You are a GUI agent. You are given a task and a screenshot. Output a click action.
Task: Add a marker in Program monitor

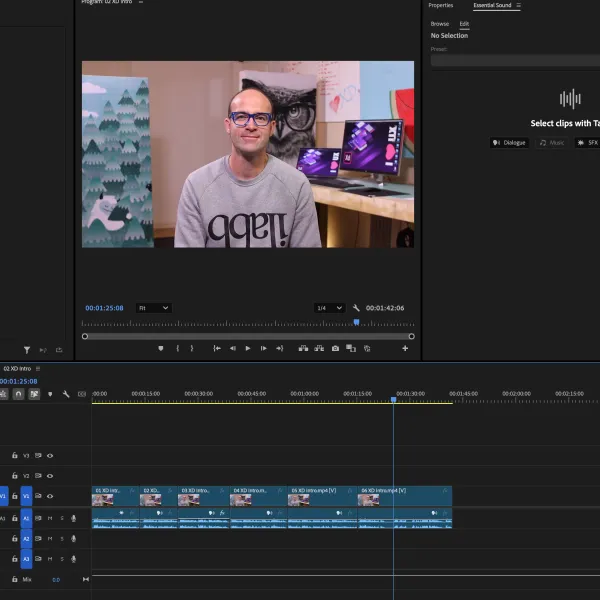click(x=161, y=348)
